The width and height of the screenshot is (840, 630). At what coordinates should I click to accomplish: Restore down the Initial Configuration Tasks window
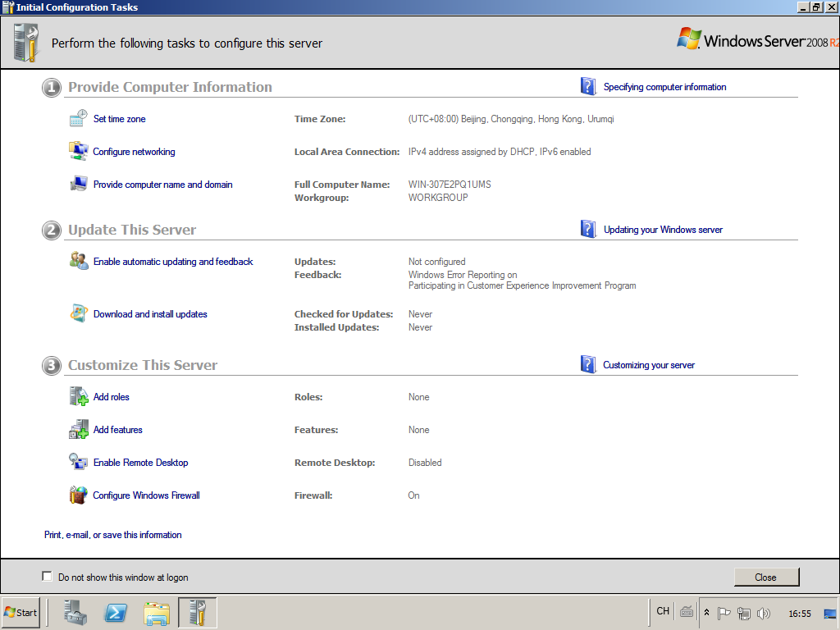click(816, 7)
